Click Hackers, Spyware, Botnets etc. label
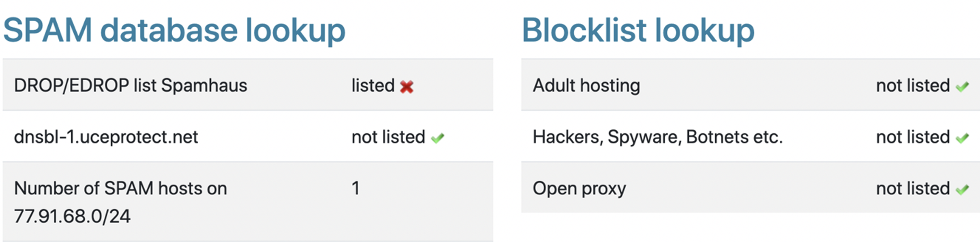Viewport: 980px width, 242px height. pyautogui.click(x=657, y=137)
